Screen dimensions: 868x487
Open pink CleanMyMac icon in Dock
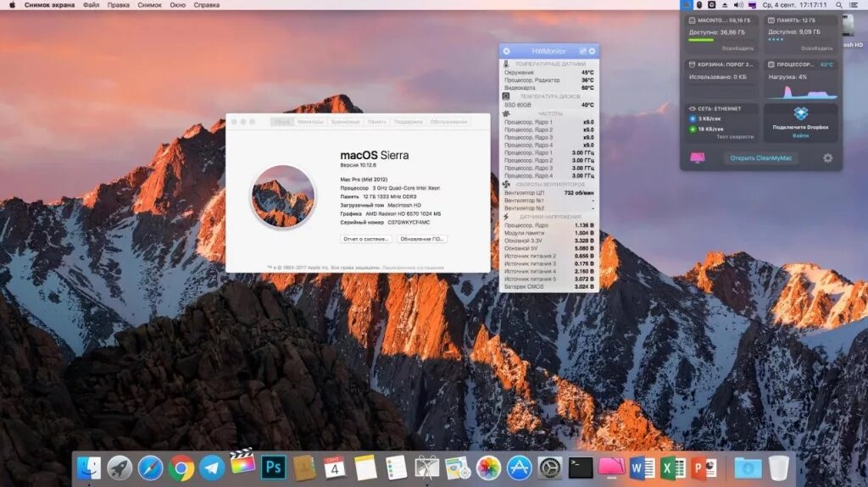click(x=611, y=467)
